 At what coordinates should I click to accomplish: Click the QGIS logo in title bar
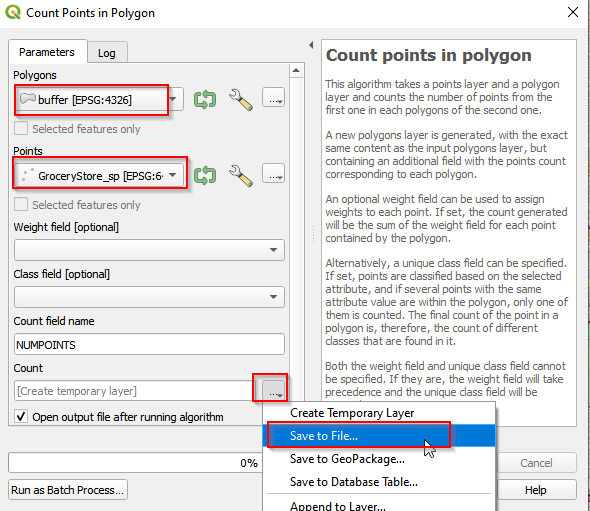click(13, 12)
